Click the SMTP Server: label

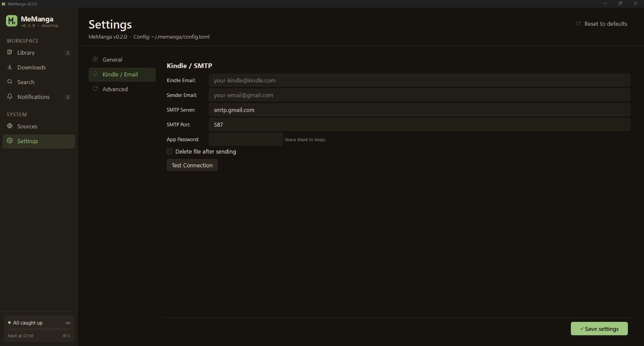[181, 110]
